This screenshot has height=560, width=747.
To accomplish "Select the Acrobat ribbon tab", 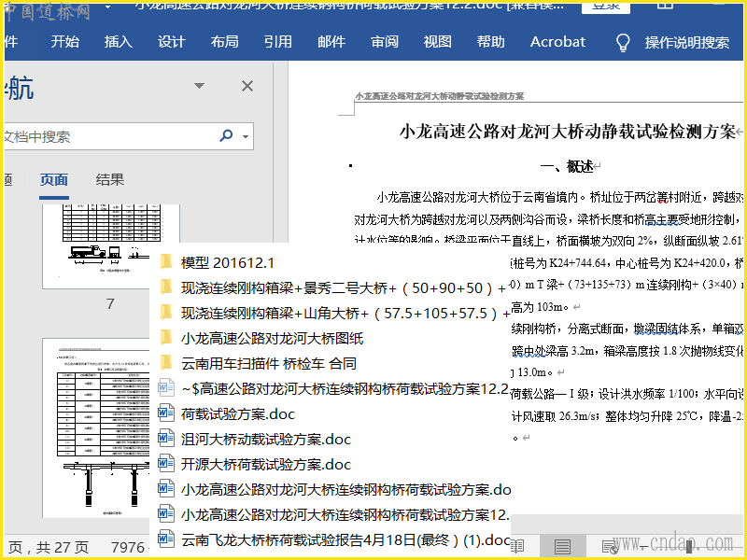I will click(x=557, y=42).
